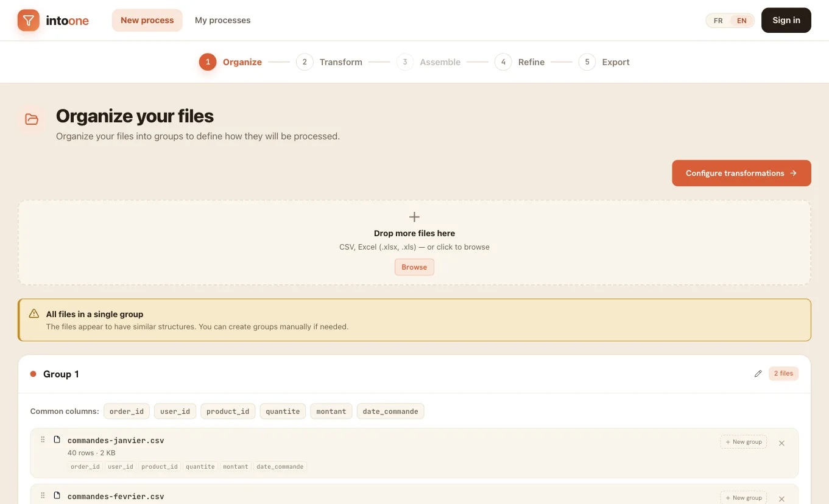Viewport: 829px width, 504px height.
Task: Click the file icon of commandes-fevrier.csv
Action: tap(57, 495)
